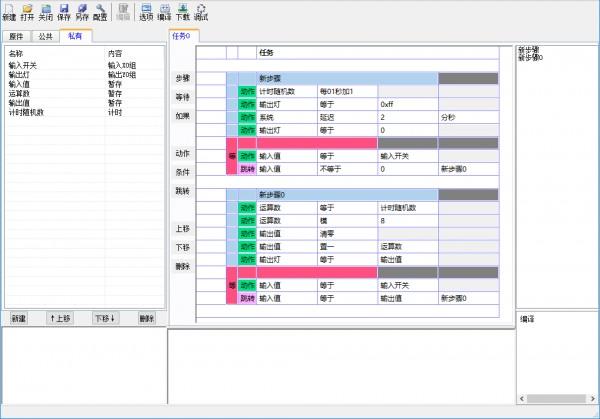Open a project with the 打开 icon
This screenshot has height=419, width=600.
tap(27, 12)
